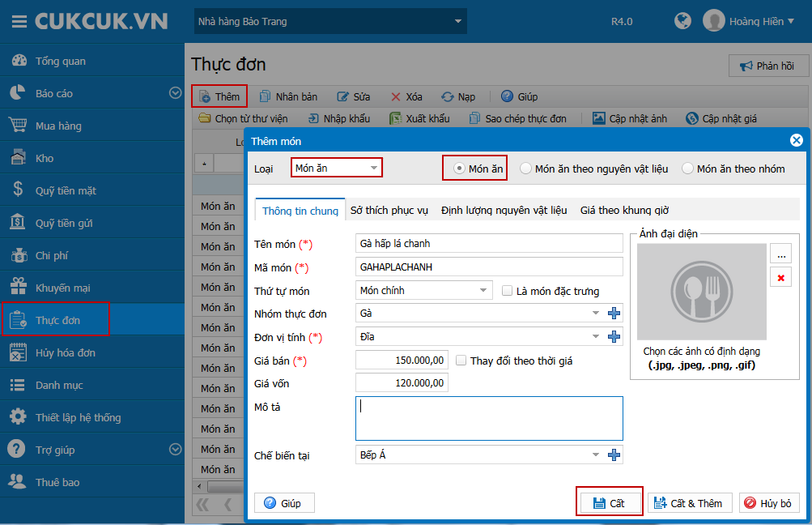Open the hamburger menu icon
The image size is (812, 525).
19,21
